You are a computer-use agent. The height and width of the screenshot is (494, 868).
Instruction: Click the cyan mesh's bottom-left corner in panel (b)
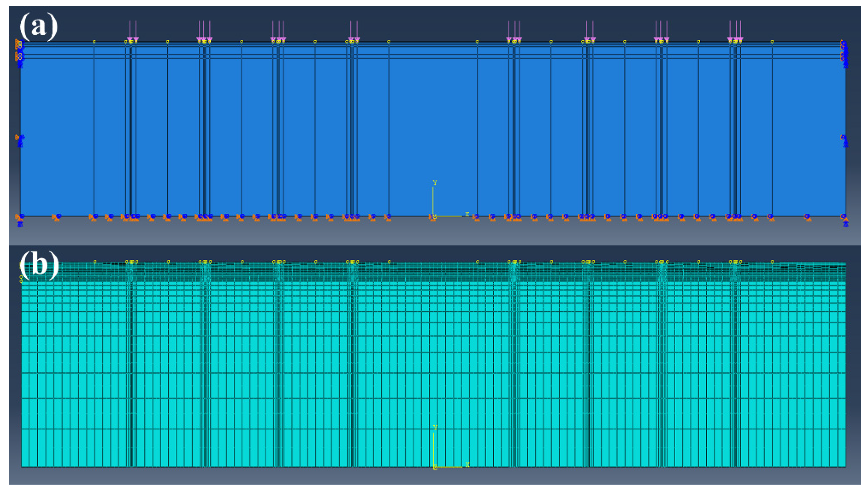(x=22, y=467)
